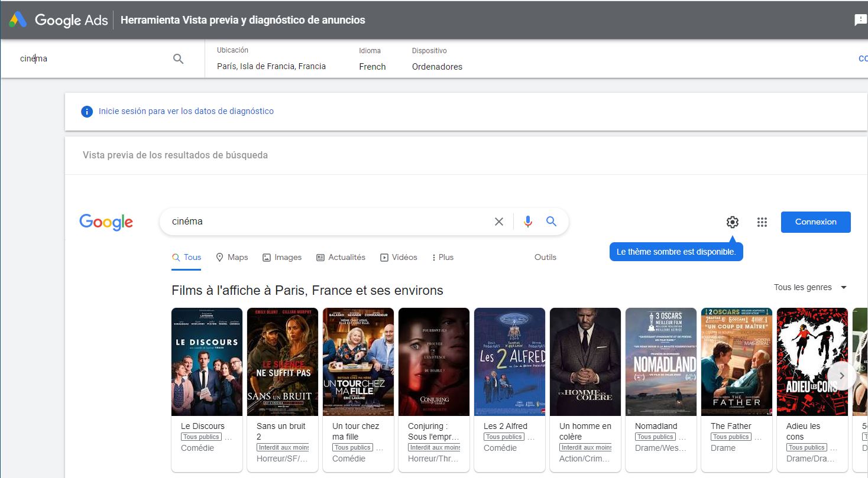Image resolution: width=868 pixels, height=478 pixels.
Task: Advance the film carousel with the right arrow
Action: 842,376
